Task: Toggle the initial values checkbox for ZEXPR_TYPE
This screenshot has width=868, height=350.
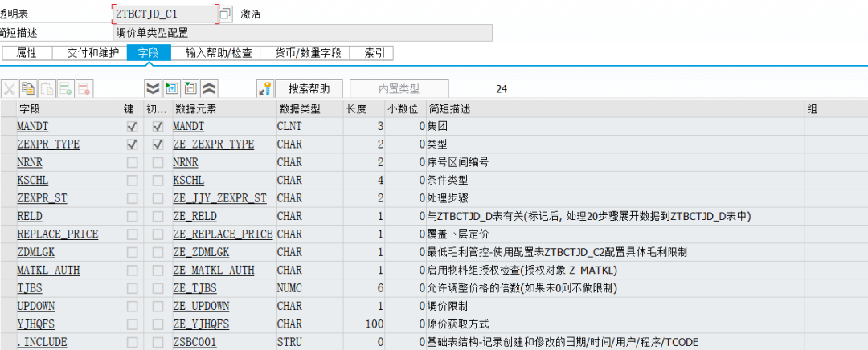Action: [158, 144]
